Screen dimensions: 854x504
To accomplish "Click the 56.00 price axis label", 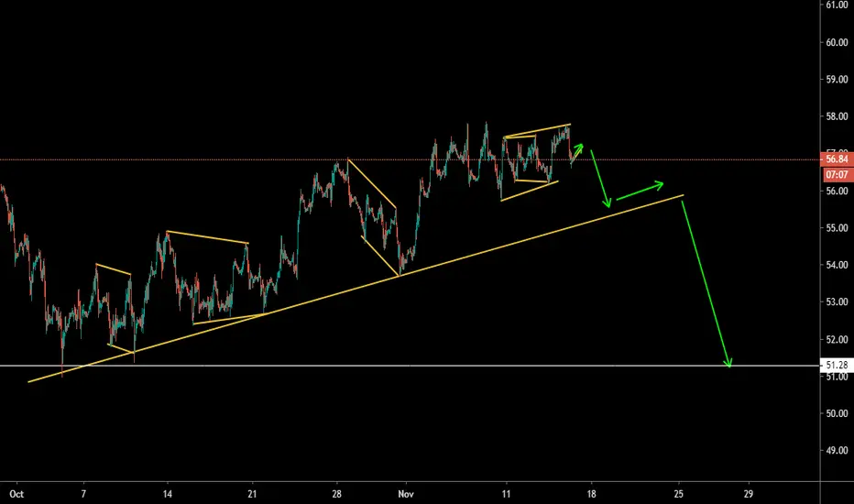I will tap(837, 192).
